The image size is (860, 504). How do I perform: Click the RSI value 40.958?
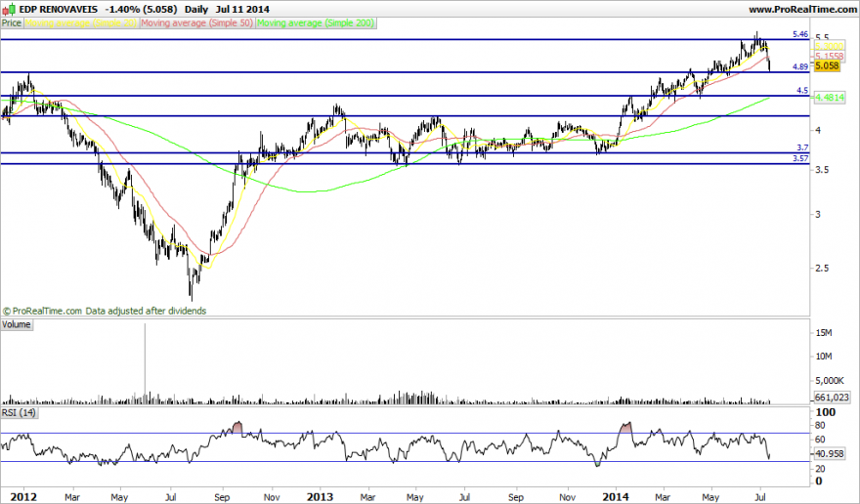830,454
